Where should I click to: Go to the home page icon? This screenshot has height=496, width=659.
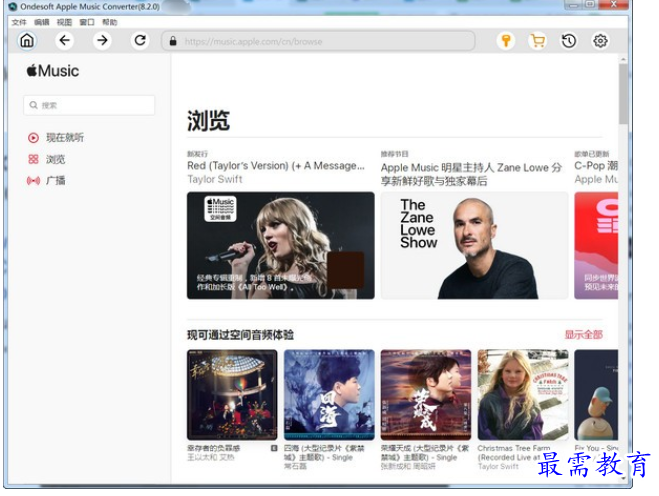pos(27,41)
